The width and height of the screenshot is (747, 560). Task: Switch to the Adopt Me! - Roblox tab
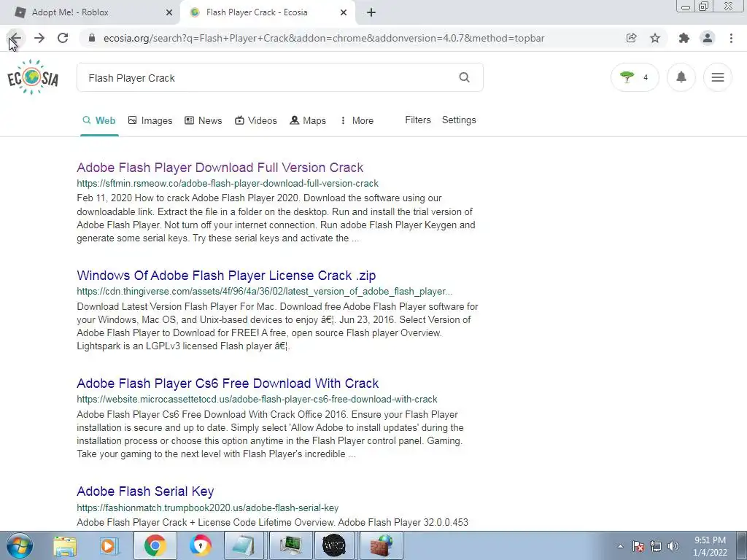click(x=90, y=12)
